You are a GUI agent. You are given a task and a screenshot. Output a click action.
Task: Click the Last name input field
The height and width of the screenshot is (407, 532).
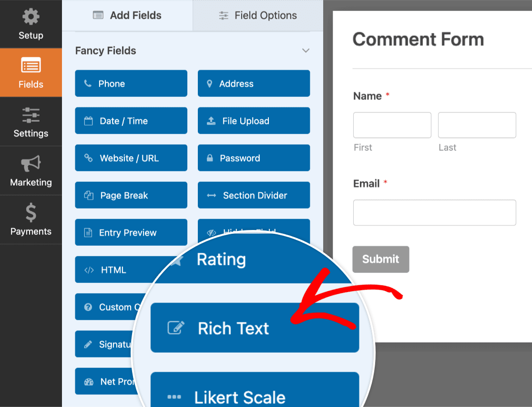tap(477, 125)
